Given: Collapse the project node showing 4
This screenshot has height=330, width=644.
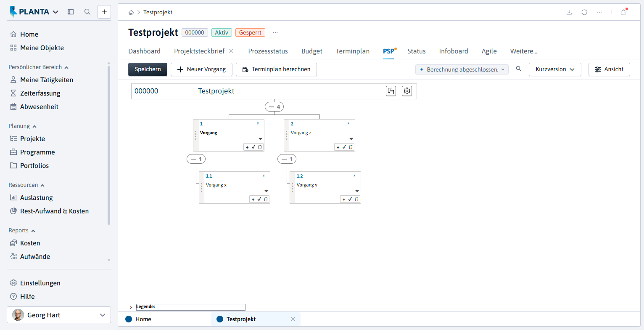Looking at the screenshot, I should (274, 107).
